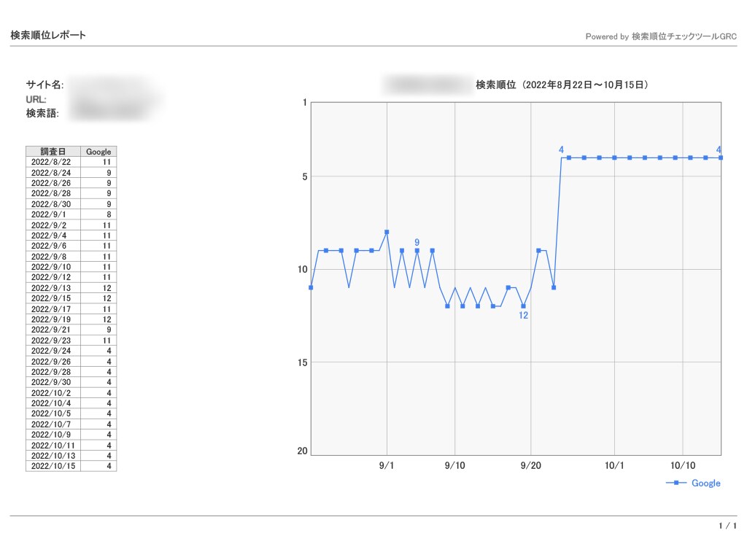Viewport: 747px width, 560px height.
Task: Click the x-axis label 9/1
Action: pos(387,465)
